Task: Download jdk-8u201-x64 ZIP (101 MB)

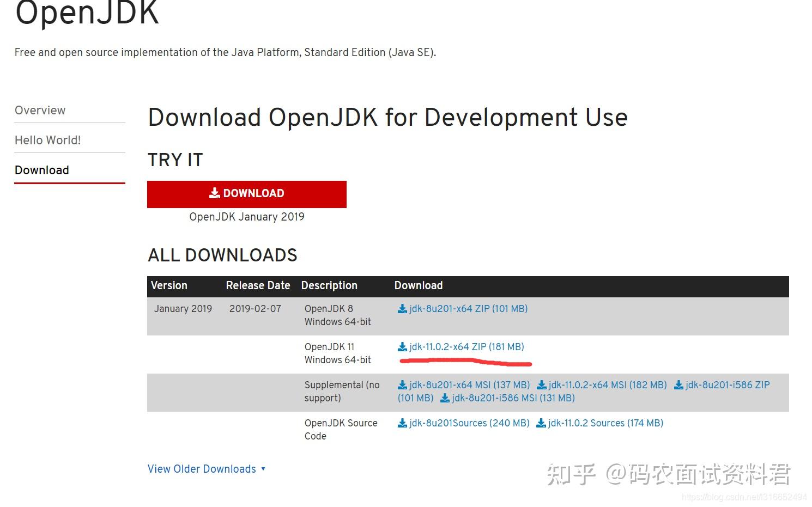Action: pos(469,308)
